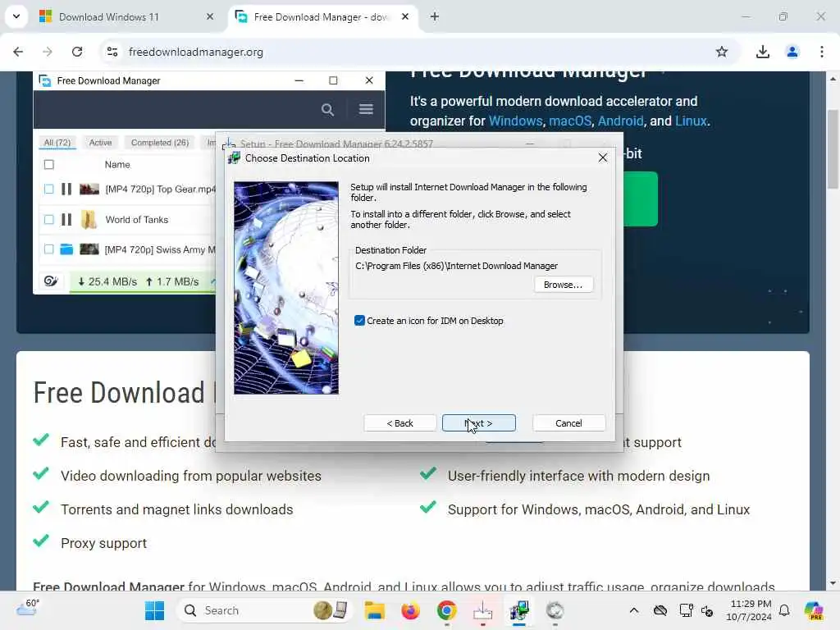Open Firefox from the taskbar

410,610
